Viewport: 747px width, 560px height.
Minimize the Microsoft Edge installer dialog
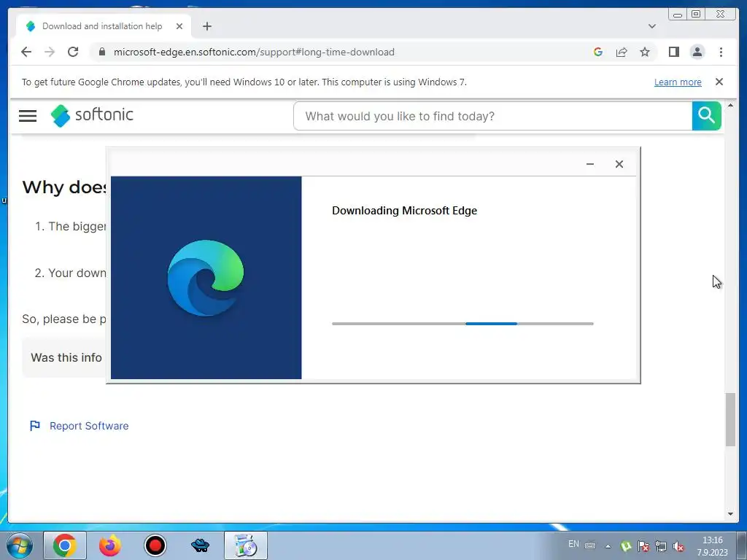pos(589,164)
